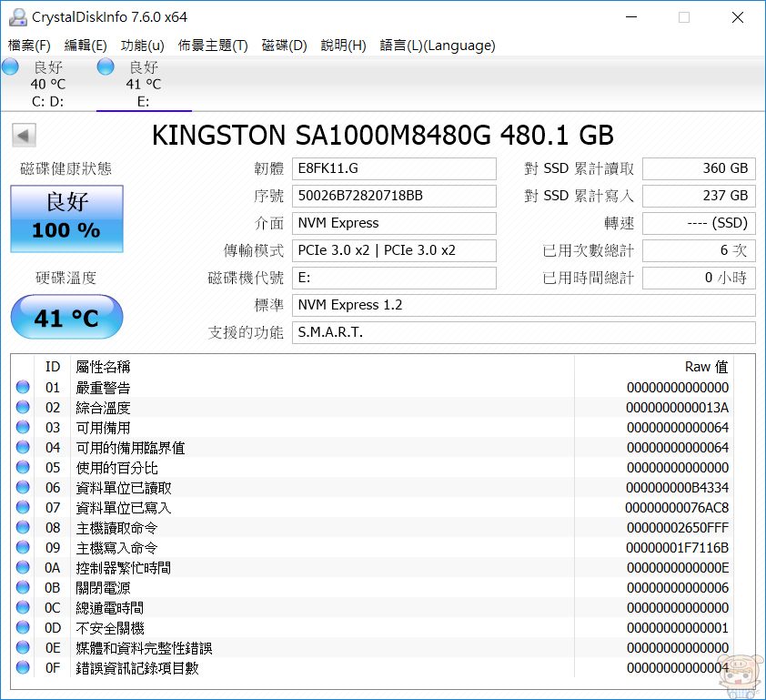This screenshot has height=700, width=766.
Task: Click the blue status dot for attribute 01
Action: click(x=23, y=388)
